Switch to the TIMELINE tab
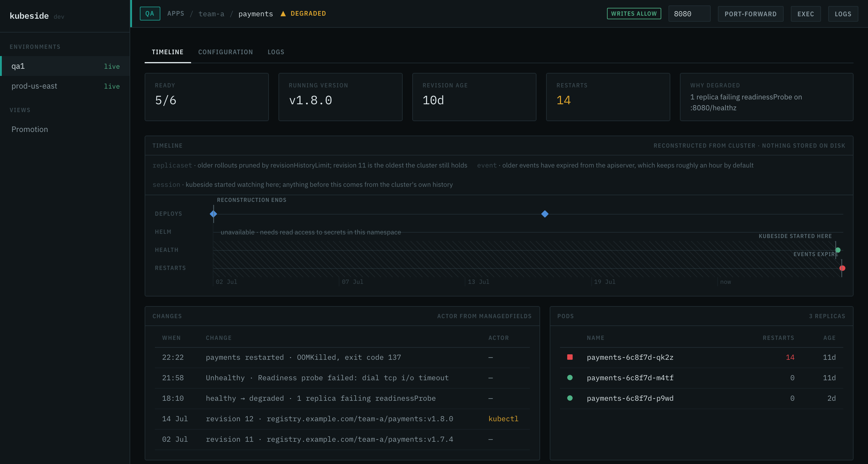 (168, 52)
